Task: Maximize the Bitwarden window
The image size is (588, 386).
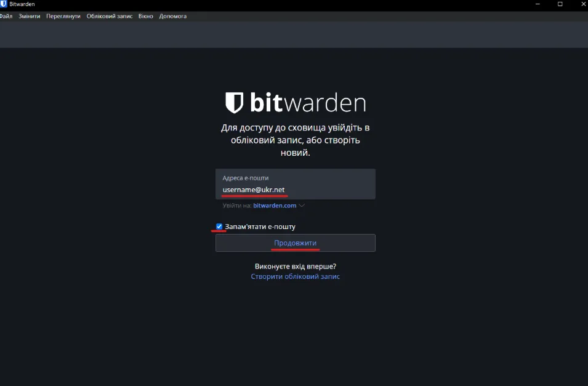Action: coord(560,4)
